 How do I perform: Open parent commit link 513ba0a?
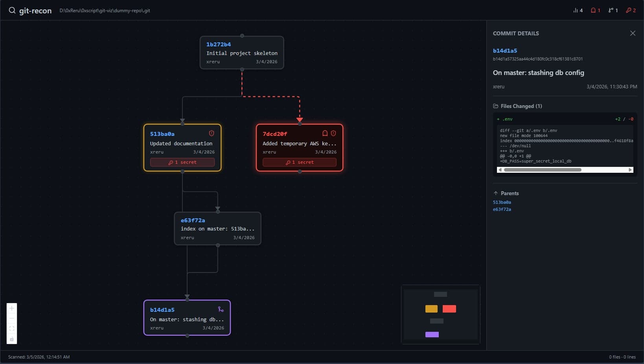502,202
